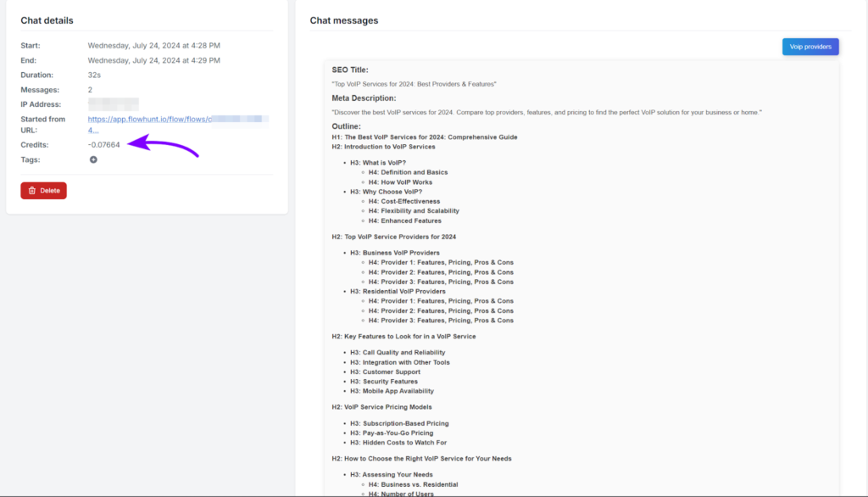Click the End date and time value
Screen dimensions: 868x497
pyautogui.click(x=153, y=60)
